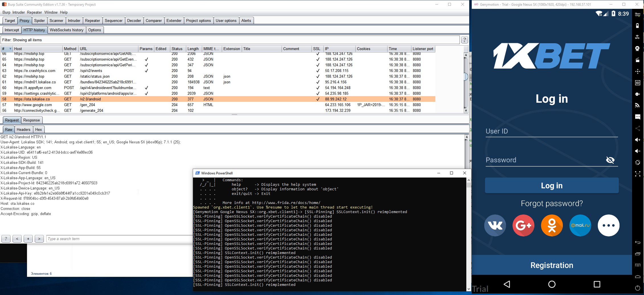The height and width of the screenshot is (295, 644).
Task: Click previous match < button
Action: (17, 239)
